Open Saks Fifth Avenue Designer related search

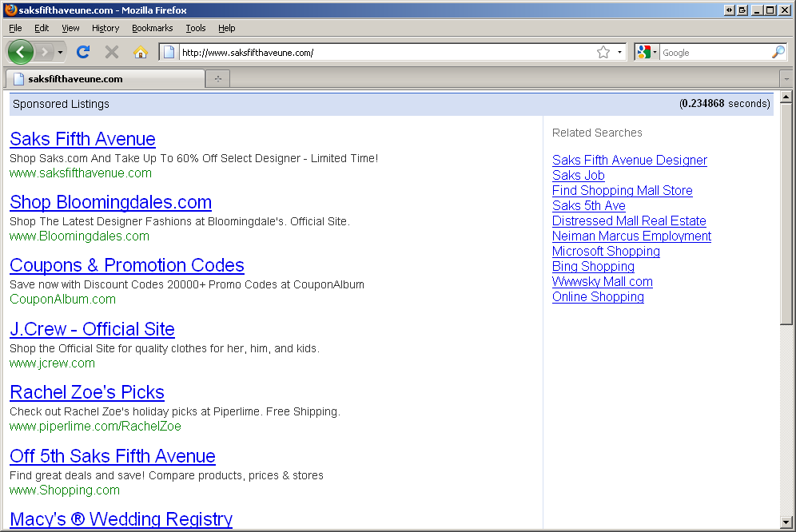[630, 160]
